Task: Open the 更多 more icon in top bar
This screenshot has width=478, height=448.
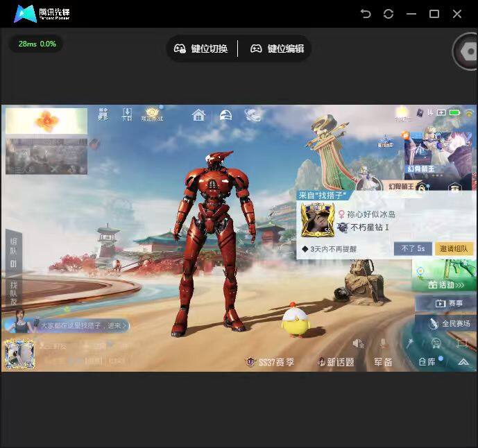Action: point(103,114)
